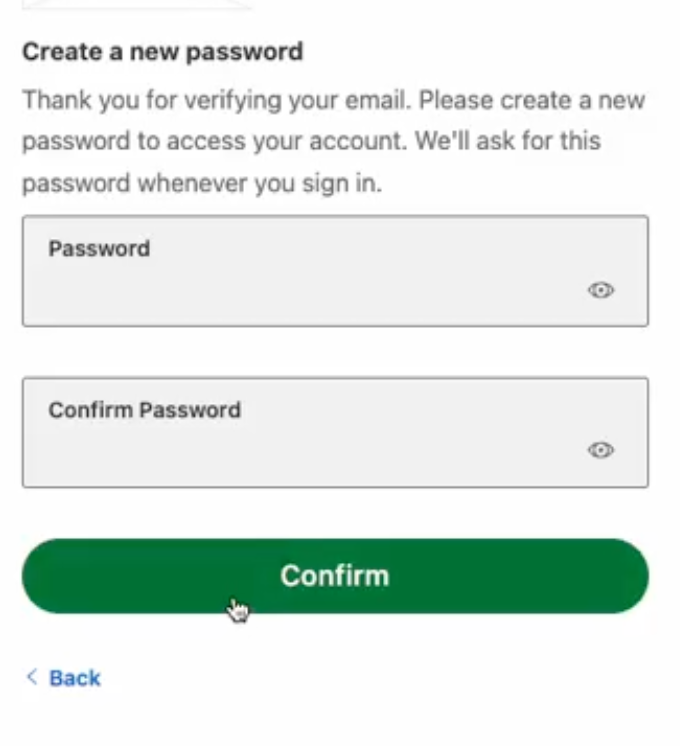Click the "Thank you for verifying your email" sentence
Screen dimensions: 680x746
pyautogui.click(x=217, y=101)
